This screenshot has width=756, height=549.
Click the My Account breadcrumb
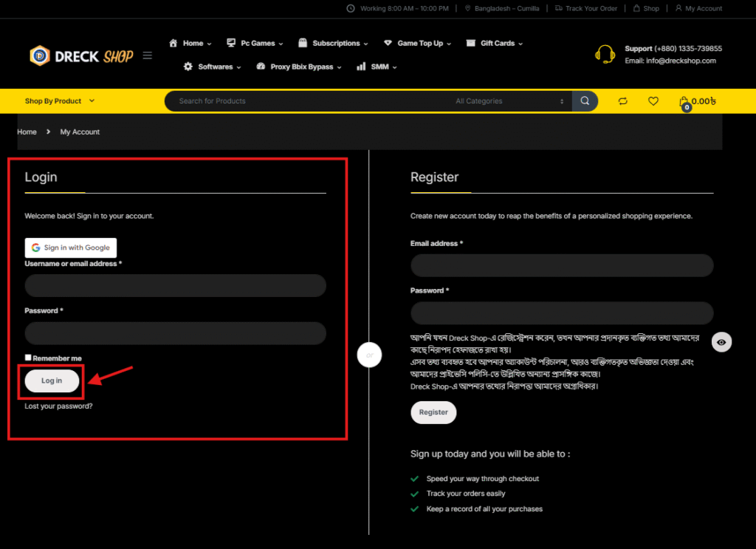pos(80,132)
